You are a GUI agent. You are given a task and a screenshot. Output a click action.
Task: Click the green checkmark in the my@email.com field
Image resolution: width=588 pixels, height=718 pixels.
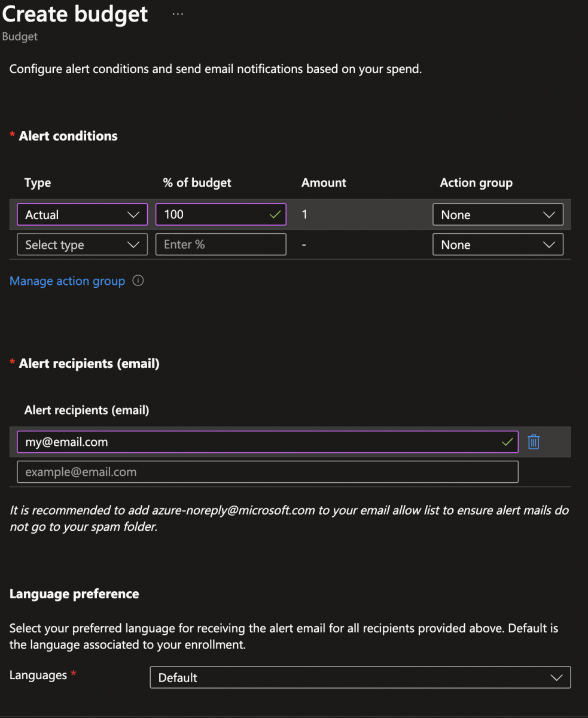click(507, 442)
